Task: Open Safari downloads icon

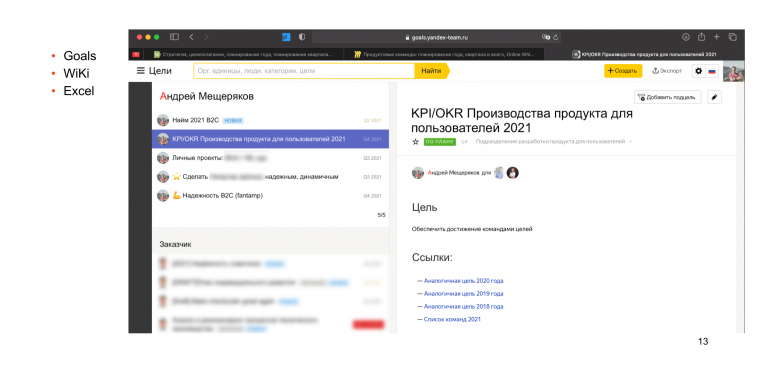Action: (x=686, y=37)
